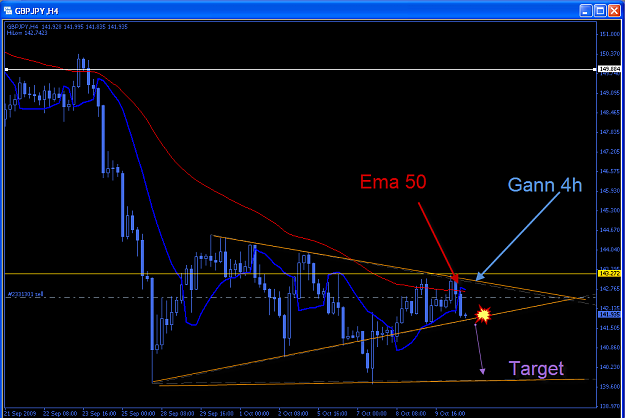Click the 5 Oct 16:00 time label
Image resolution: width=625 pixels, height=418 pixels.
point(332,413)
